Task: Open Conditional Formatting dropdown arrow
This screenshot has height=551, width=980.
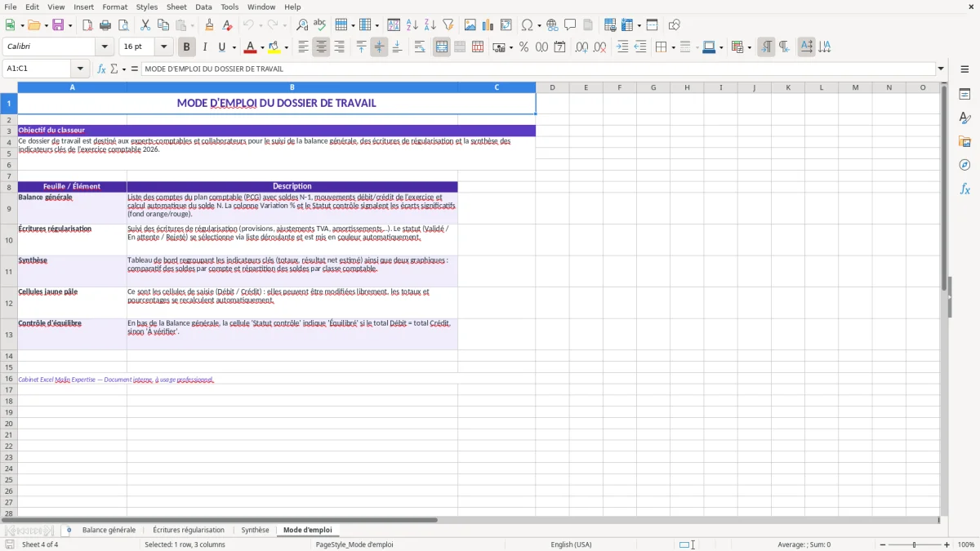Action: coord(749,47)
